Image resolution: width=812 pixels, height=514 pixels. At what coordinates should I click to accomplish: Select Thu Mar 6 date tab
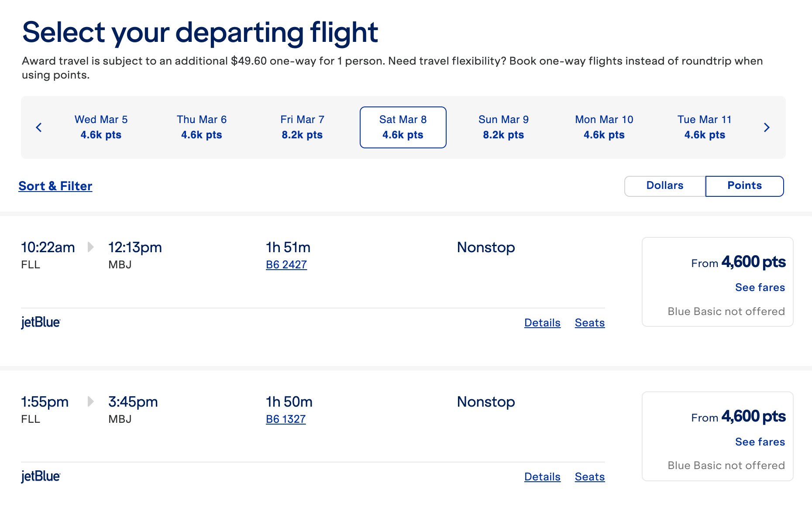[x=202, y=127]
